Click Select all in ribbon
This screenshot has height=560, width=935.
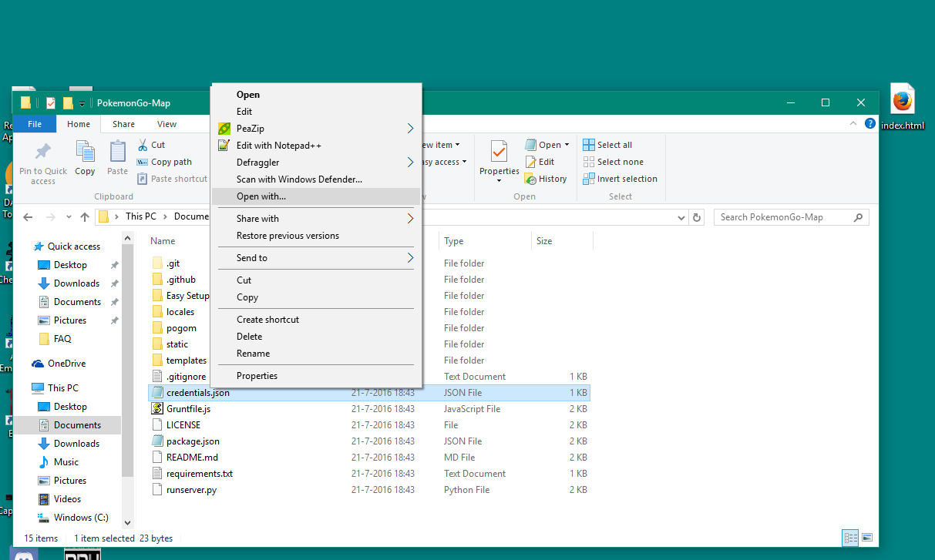click(607, 145)
